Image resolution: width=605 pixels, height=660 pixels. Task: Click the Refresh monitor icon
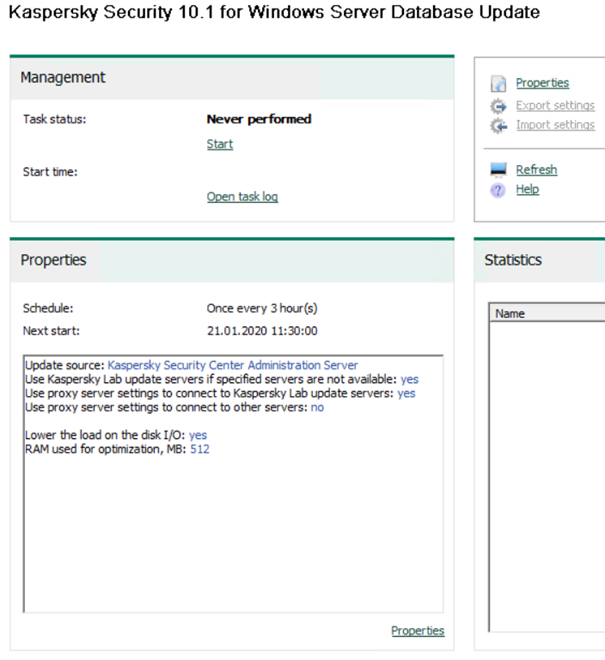[x=498, y=170]
